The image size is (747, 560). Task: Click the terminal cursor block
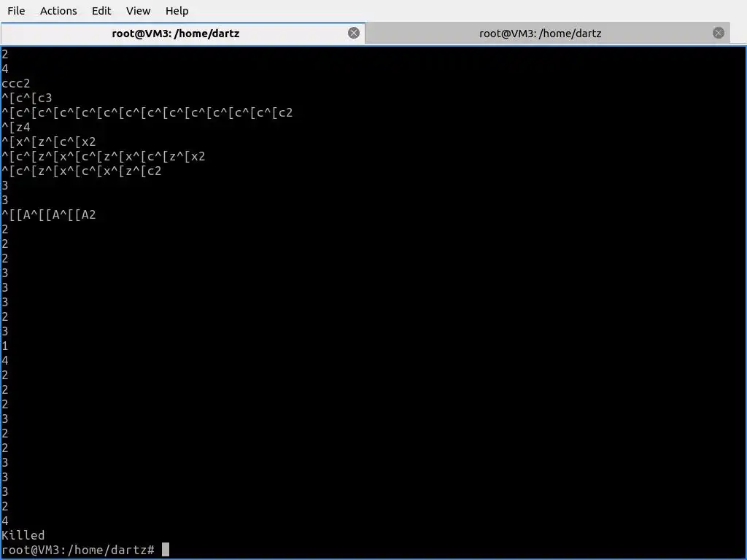click(x=166, y=550)
